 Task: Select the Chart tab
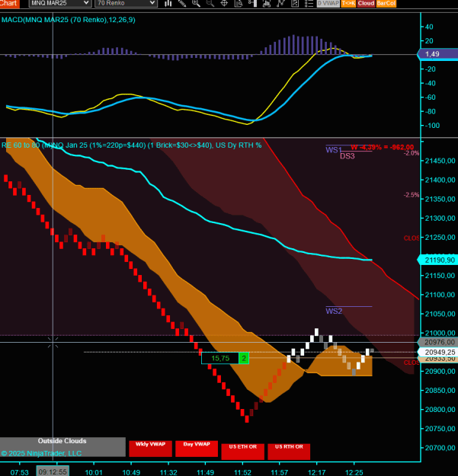[x=9, y=3]
